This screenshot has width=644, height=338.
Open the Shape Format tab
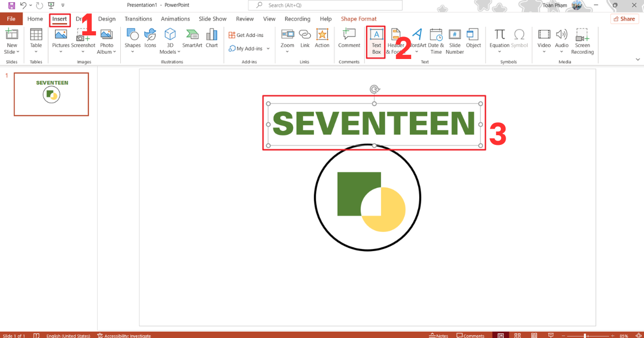[359, 19]
